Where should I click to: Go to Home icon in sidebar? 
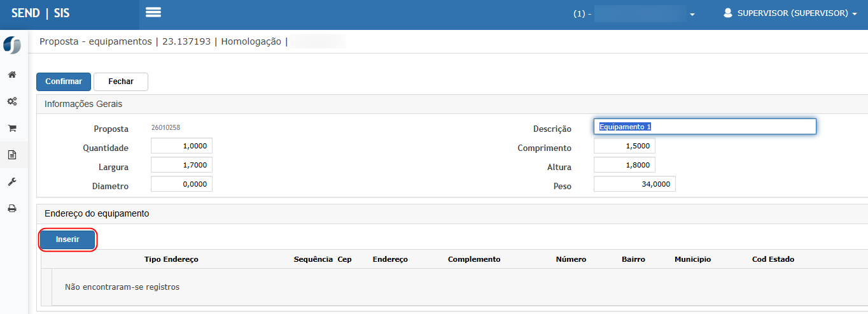(12, 75)
